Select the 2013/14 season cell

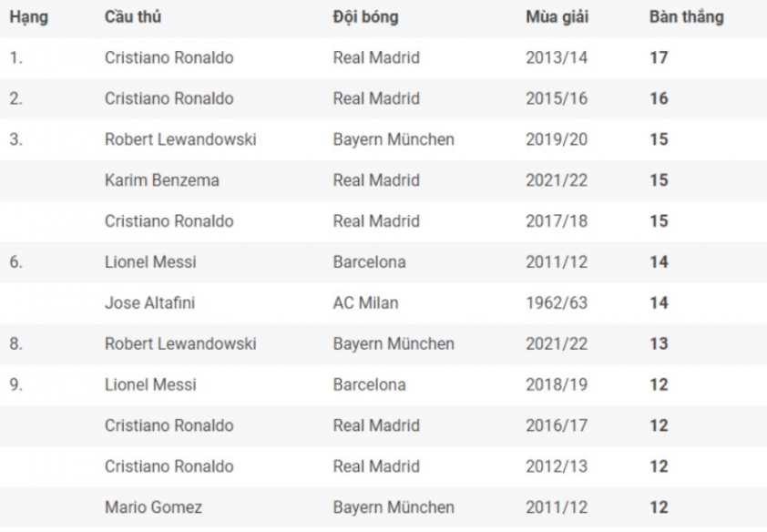[557, 57]
